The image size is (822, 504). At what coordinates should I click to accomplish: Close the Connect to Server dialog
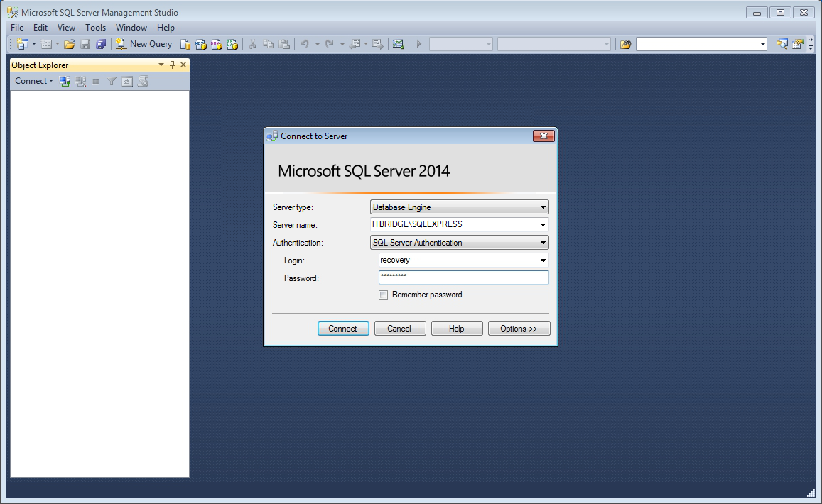click(544, 136)
